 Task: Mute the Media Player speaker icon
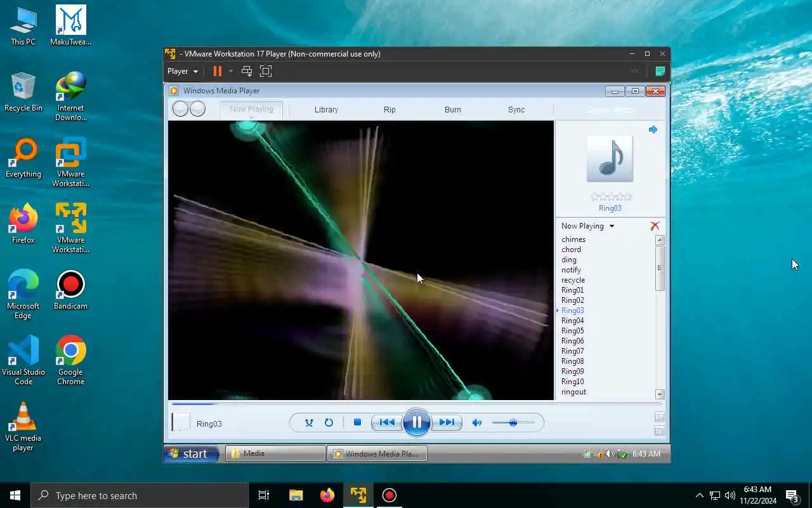pyautogui.click(x=476, y=422)
